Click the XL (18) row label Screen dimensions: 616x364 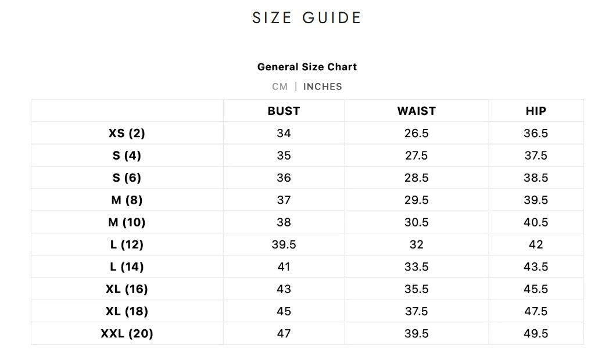(127, 311)
